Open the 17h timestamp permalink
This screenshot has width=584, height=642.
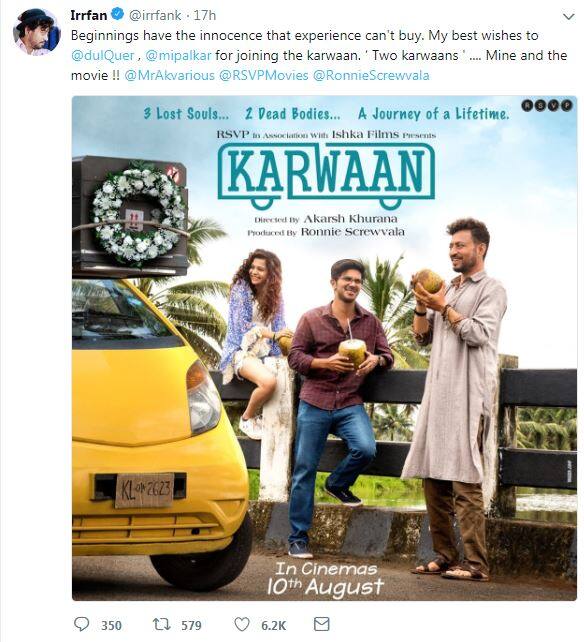click(x=205, y=15)
